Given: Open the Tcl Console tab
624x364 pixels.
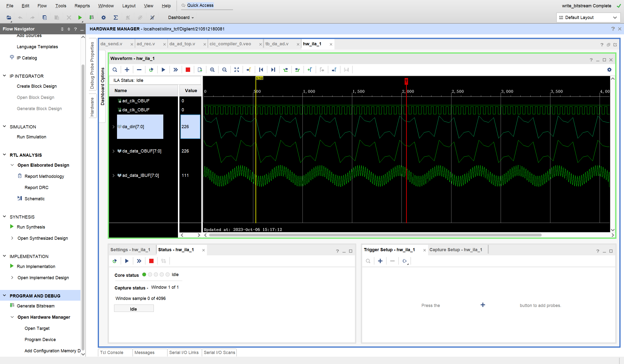Looking at the screenshot, I should [x=112, y=352].
